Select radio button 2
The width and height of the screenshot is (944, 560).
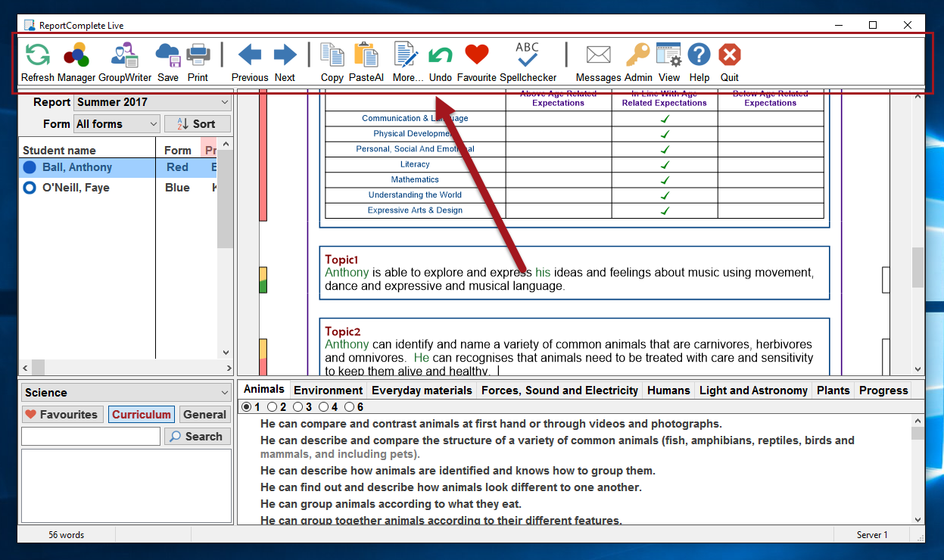pos(273,407)
